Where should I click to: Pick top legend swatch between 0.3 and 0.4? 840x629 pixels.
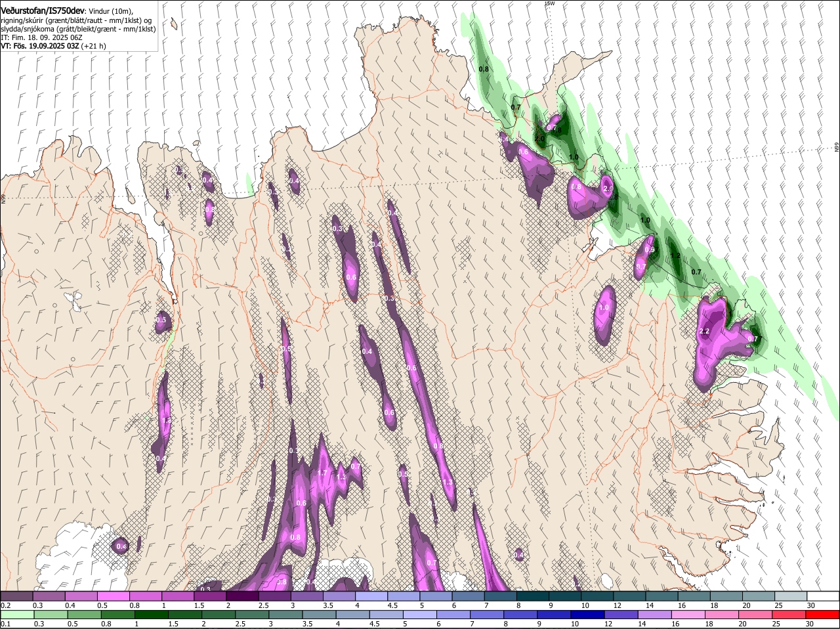coord(49,596)
